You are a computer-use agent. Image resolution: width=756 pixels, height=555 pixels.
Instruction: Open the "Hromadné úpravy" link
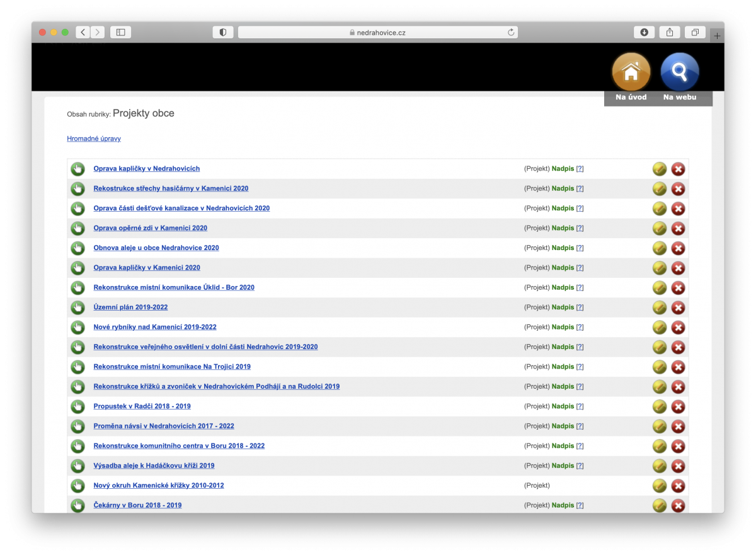[x=93, y=138]
